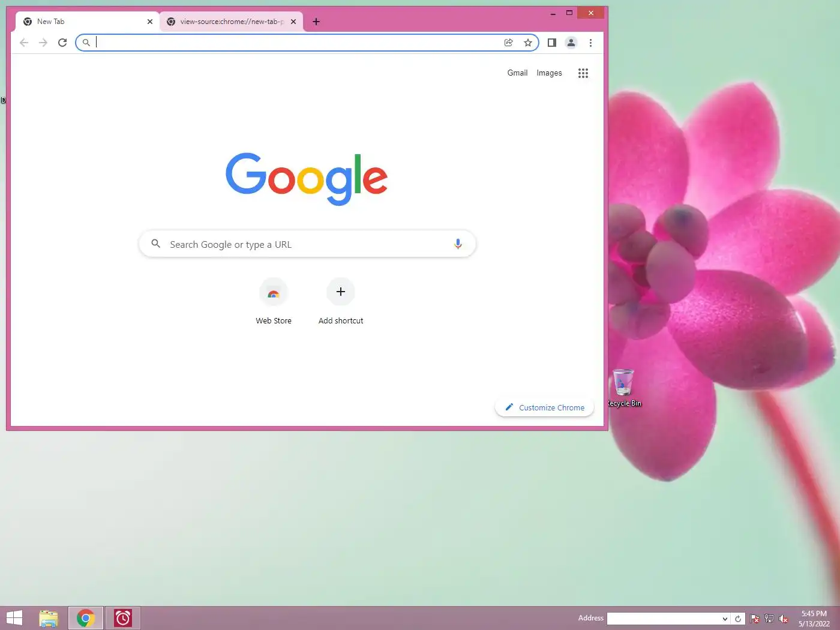Bookmark this tab with the star icon
The width and height of the screenshot is (840, 630).
pos(528,43)
